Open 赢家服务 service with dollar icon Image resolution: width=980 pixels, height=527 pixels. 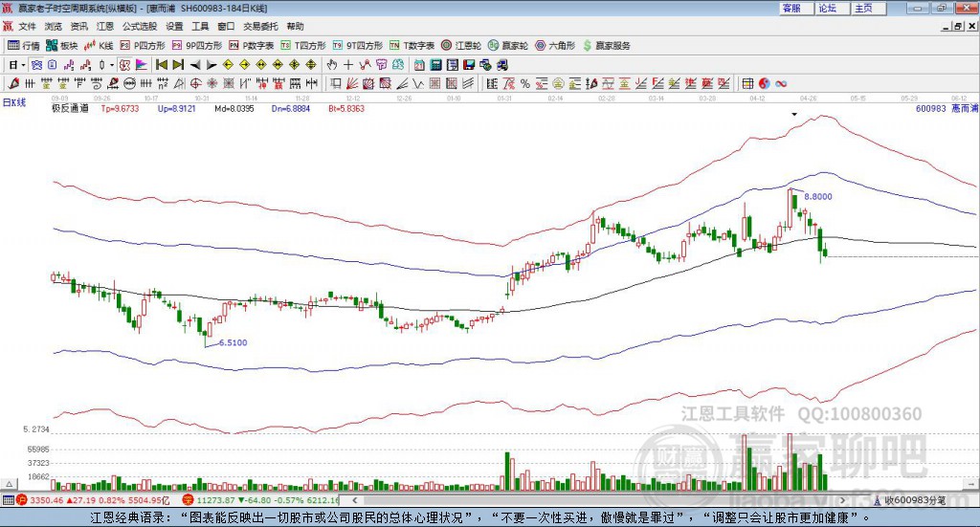pos(607,46)
